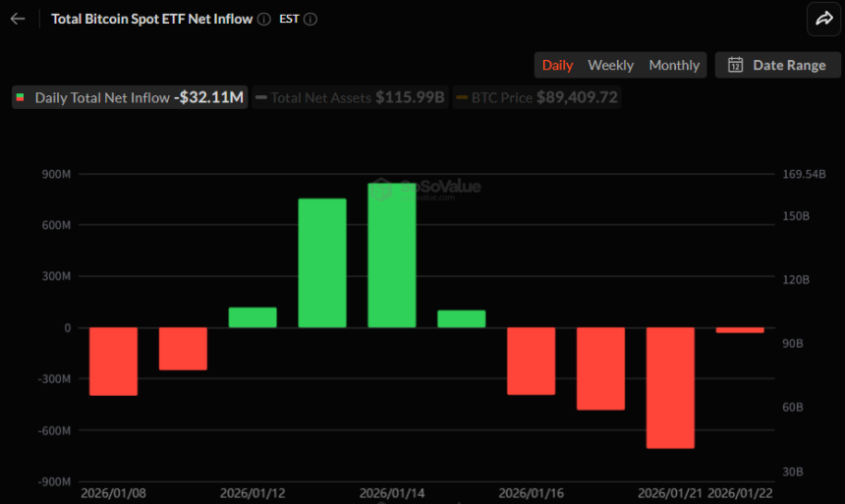Open info icon beside Net Inflow title

(263, 19)
